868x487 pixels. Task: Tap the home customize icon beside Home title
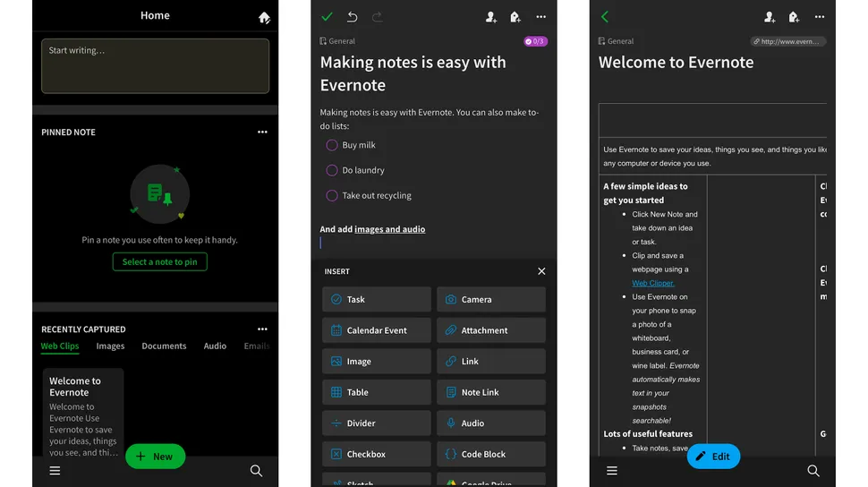click(x=264, y=17)
